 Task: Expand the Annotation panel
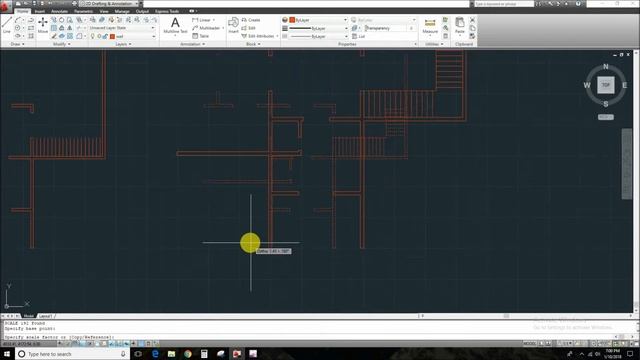(x=193, y=44)
